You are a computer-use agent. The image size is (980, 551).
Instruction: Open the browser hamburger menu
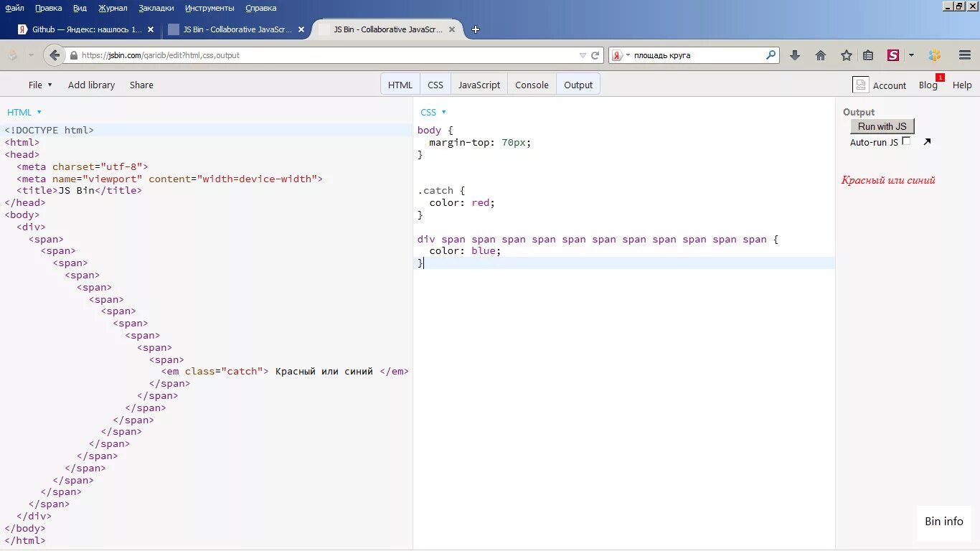[x=965, y=55]
